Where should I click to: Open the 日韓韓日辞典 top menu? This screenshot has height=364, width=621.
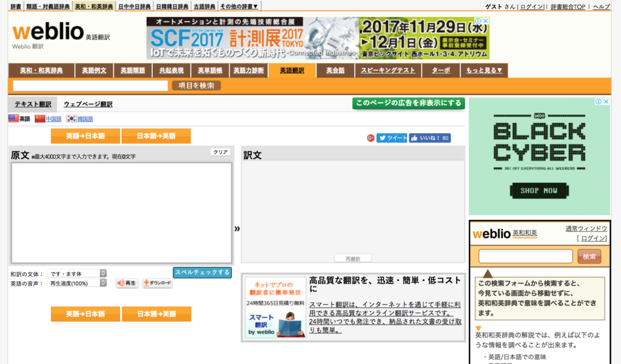click(172, 6)
